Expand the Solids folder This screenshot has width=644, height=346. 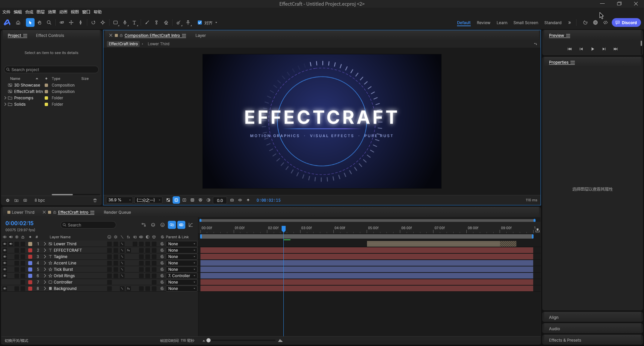[x=5, y=104]
